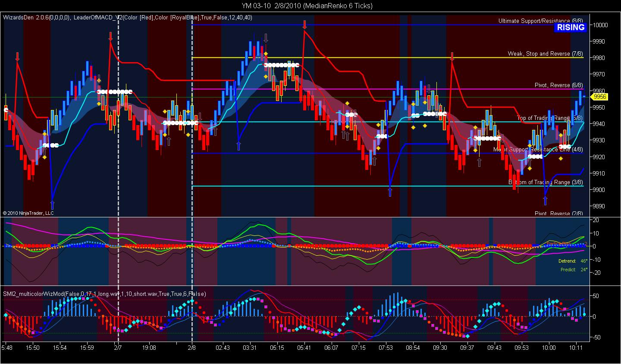The height and width of the screenshot is (364, 621).
Task: Click the Major Support Resistance Line (4/8) label
Action: pos(538,150)
